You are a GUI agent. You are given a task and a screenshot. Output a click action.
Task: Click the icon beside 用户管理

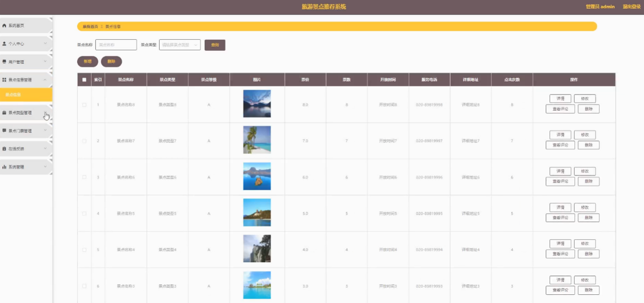[4, 62]
